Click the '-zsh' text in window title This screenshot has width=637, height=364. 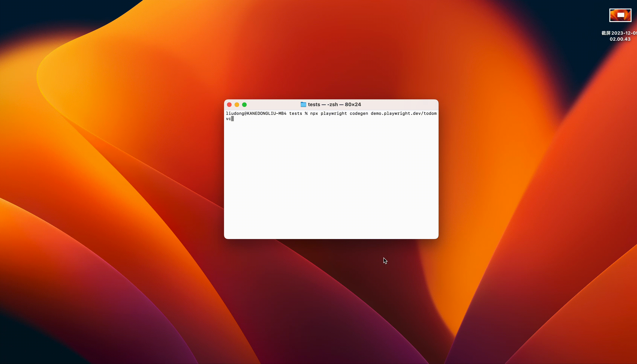332,104
